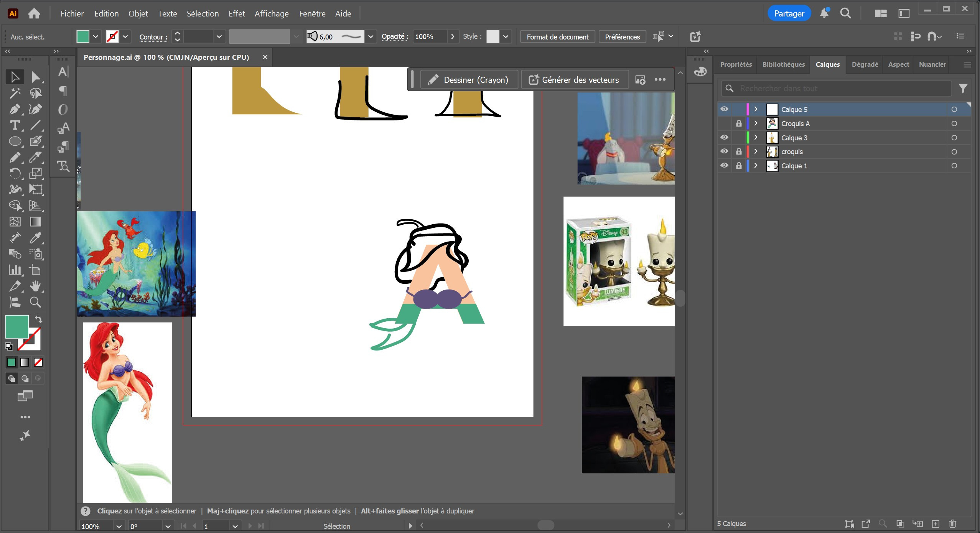Image resolution: width=980 pixels, height=533 pixels.
Task: Expand the croquis layer contents
Action: tap(756, 152)
